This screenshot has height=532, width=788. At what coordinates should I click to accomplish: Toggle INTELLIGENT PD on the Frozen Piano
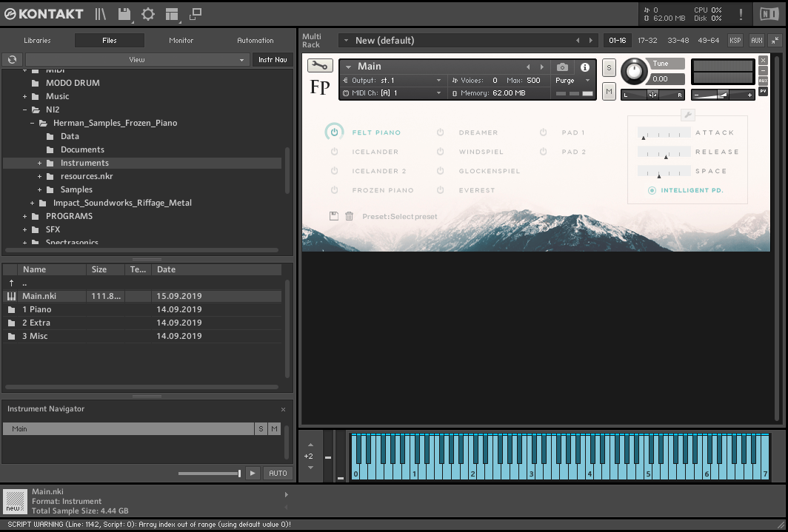[x=652, y=190]
